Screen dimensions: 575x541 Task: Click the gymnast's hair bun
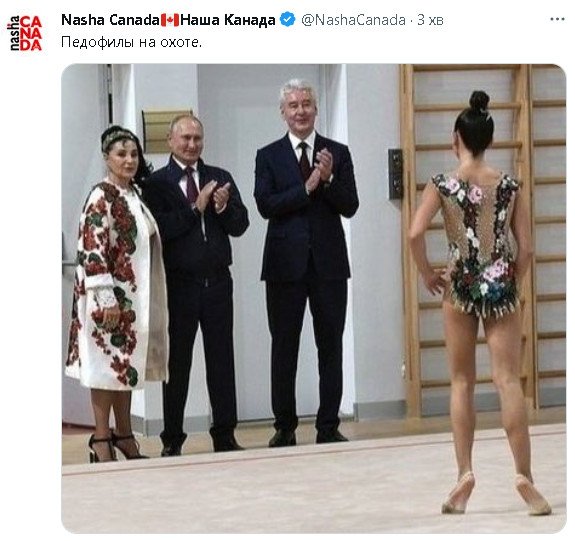(479, 101)
